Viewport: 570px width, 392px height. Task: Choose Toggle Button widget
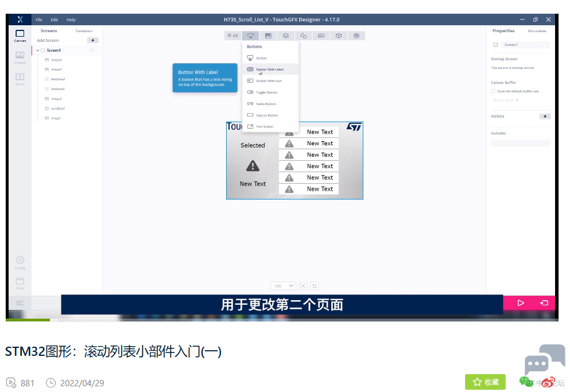(x=270, y=92)
